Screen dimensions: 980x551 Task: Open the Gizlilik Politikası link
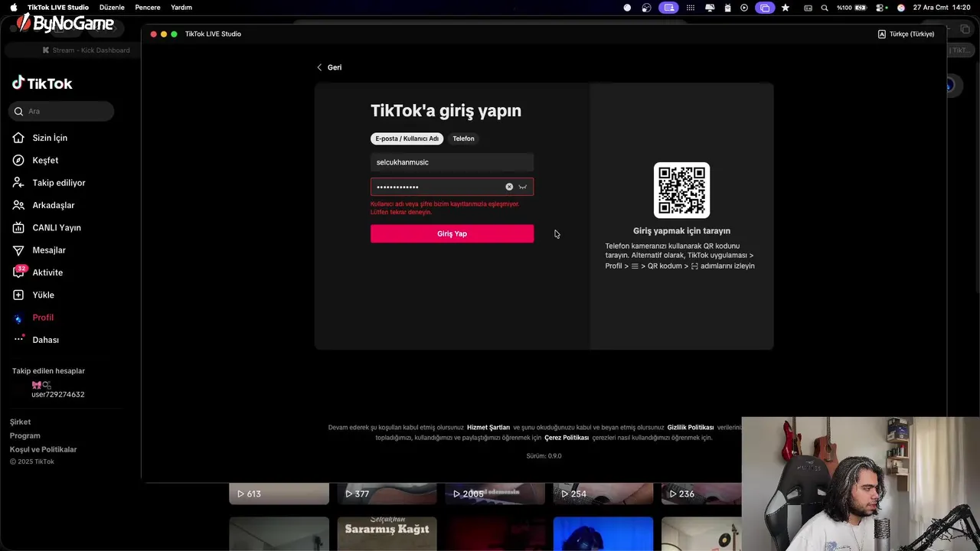pyautogui.click(x=691, y=428)
